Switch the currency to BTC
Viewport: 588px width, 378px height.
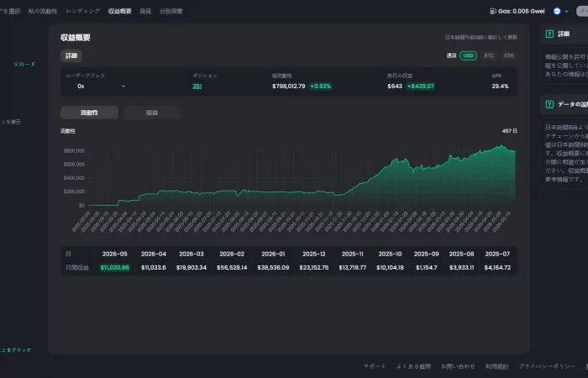pos(489,55)
